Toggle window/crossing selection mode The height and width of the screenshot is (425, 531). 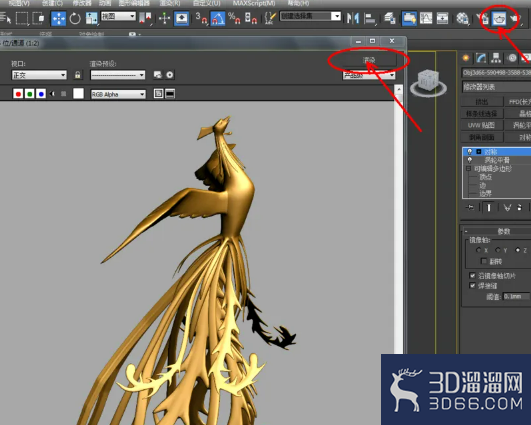pos(38,18)
